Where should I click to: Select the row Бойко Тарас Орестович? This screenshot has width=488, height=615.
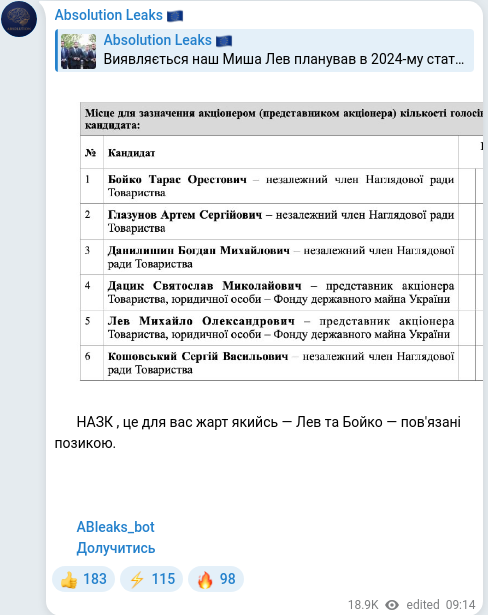coord(281,186)
